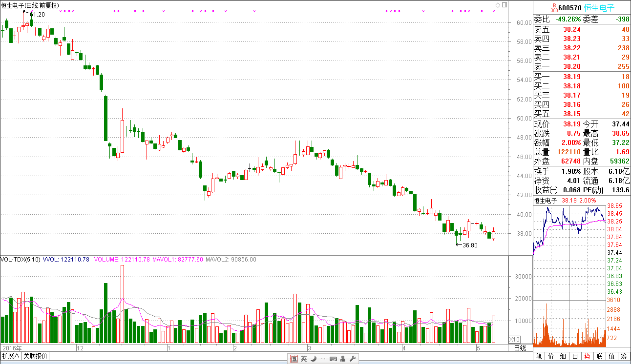Click the X10 volume scale button
This screenshot has height=364, width=631.
(x=514, y=339)
